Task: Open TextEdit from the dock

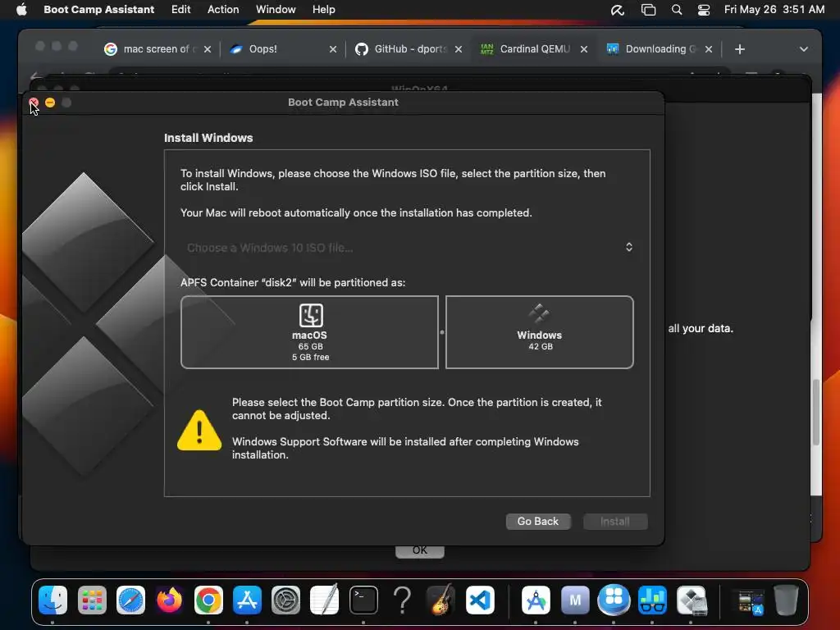Action: click(325, 600)
